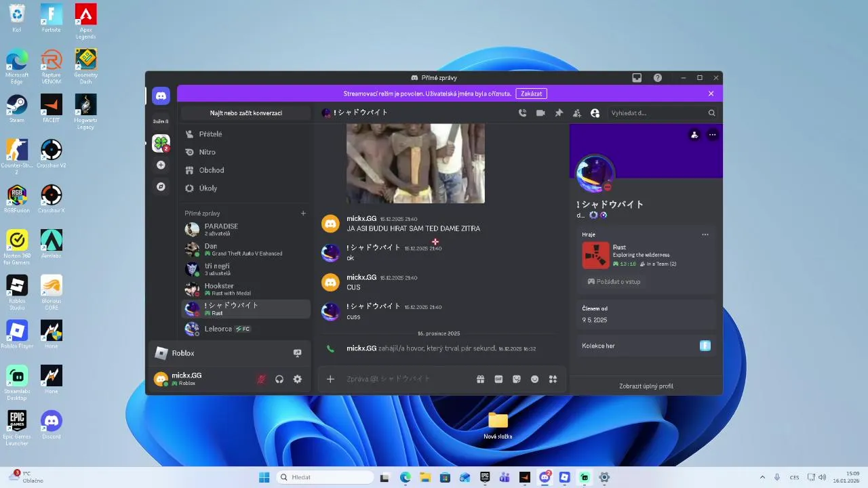868x488 pixels.
Task: Unmute the microphone
Action: [261, 380]
